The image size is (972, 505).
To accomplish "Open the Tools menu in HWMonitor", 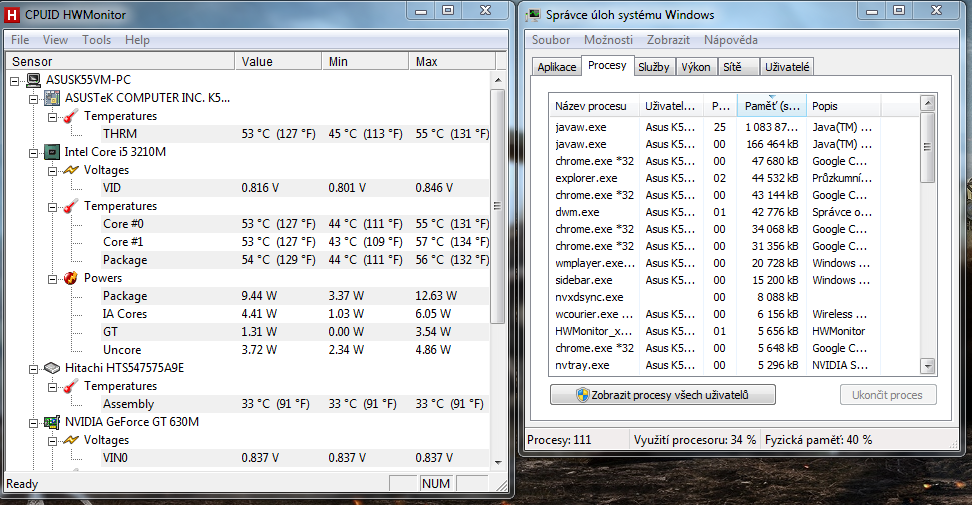I will (x=97, y=40).
